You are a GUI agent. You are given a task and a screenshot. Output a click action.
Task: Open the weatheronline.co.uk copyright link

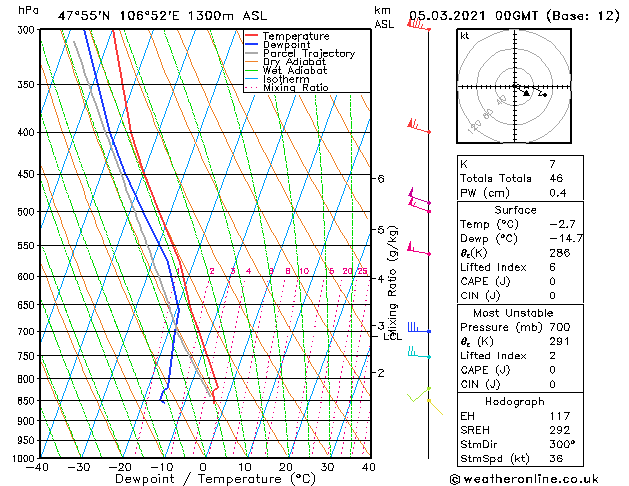click(524, 479)
